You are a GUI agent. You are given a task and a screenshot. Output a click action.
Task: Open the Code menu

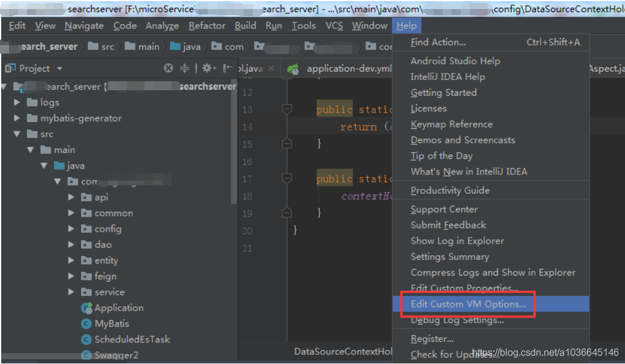click(x=125, y=25)
